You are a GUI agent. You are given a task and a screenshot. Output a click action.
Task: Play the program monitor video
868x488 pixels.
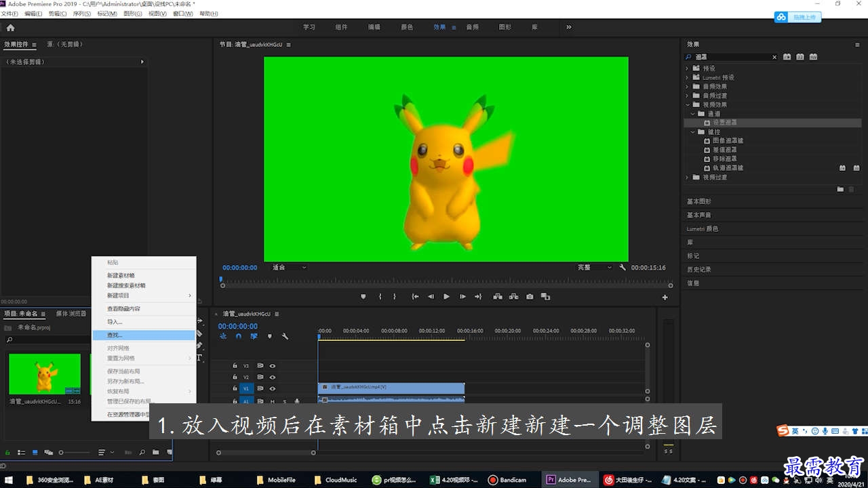coord(446,297)
